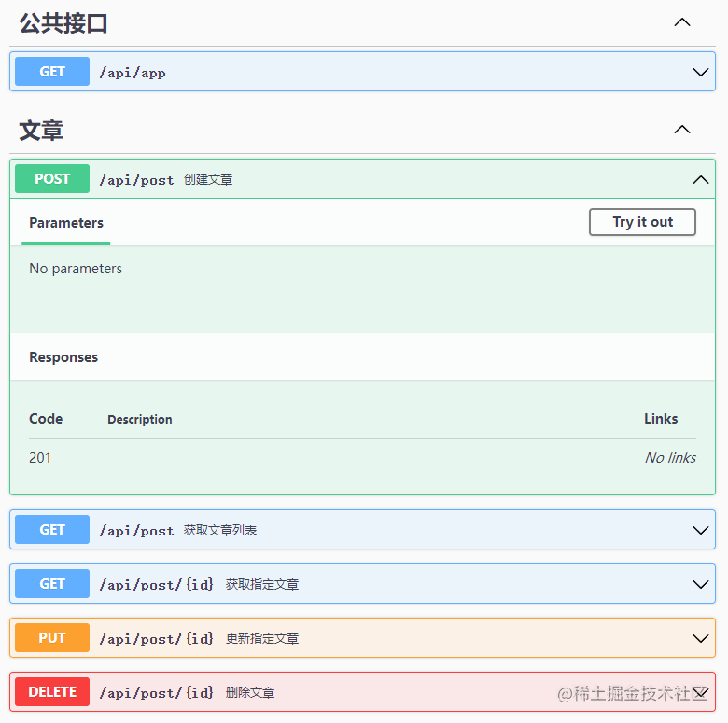The height and width of the screenshot is (723, 728).
Task: Click the GET badge for 获取文章列表
Action: tap(52, 530)
